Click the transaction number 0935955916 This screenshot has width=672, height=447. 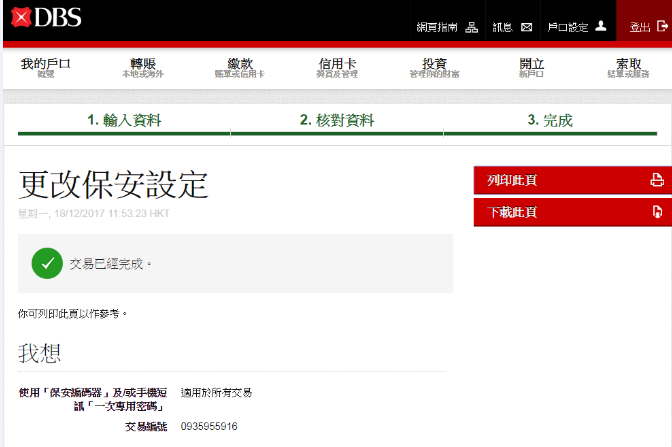(x=209, y=427)
